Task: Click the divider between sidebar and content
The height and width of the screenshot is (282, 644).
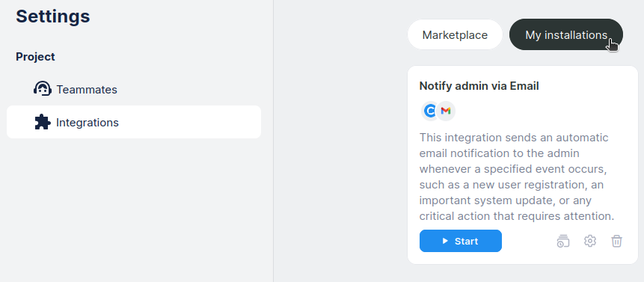Action: coord(273,141)
